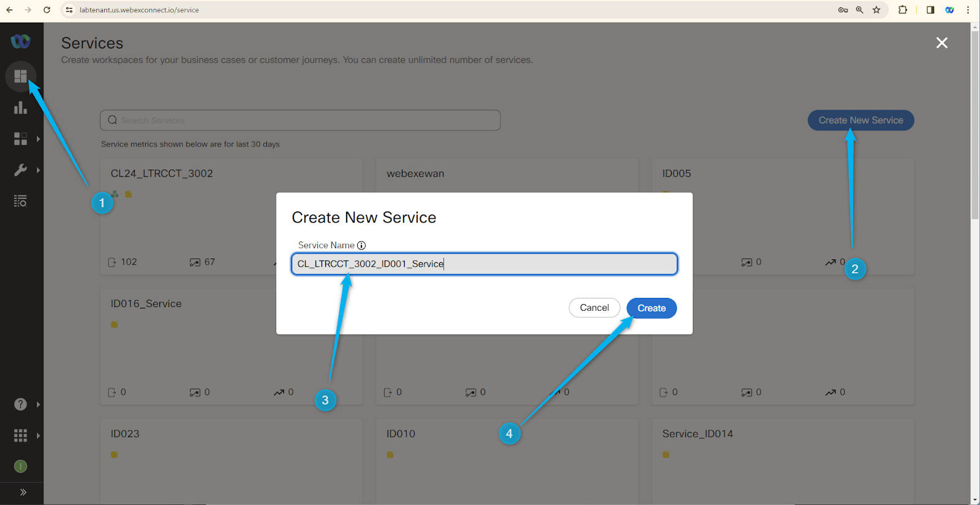
Task: Click the Create New Service button
Action: [x=861, y=120]
